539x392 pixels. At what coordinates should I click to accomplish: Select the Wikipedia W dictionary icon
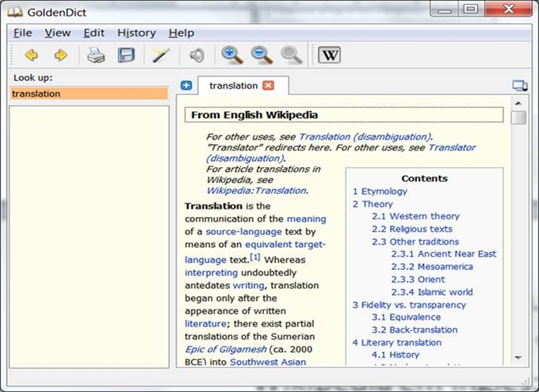[329, 55]
